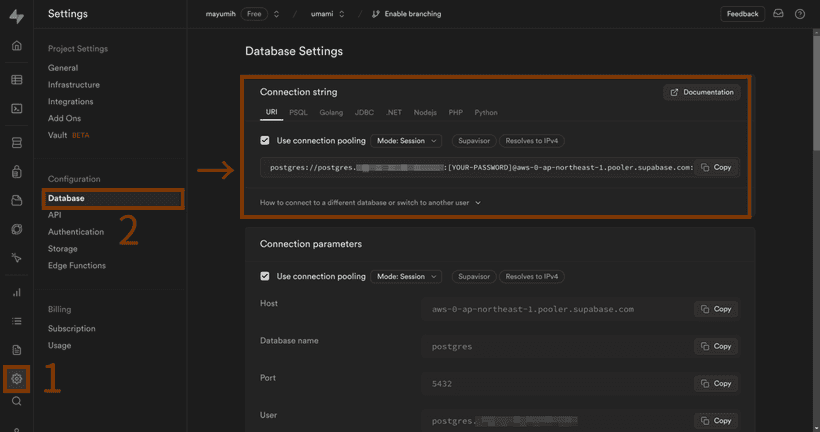Screen dimensions: 820x432
Task: Open API configuration
Action: pos(54,215)
